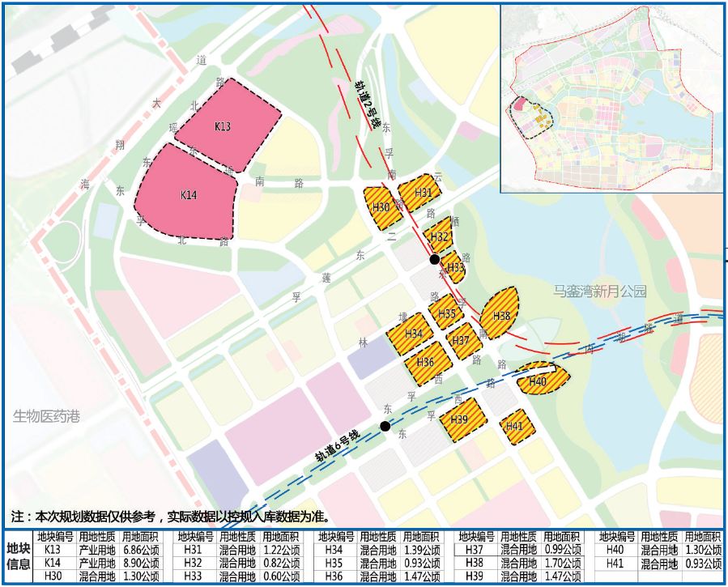Click 产业用地 in the K14 table row
The image size is (728, 587).
coord(97,563)
